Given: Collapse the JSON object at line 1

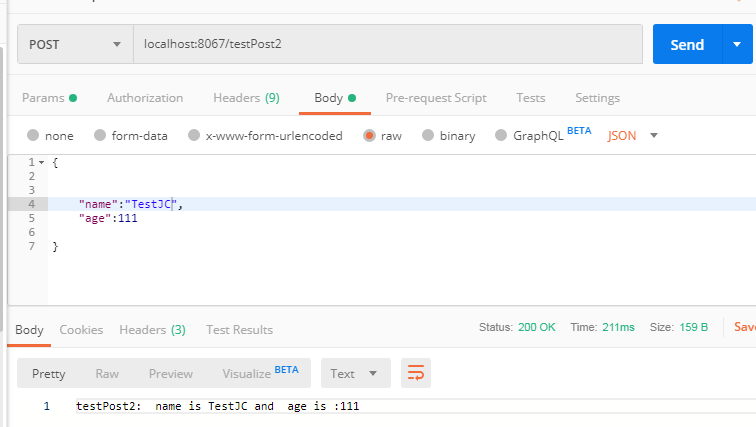Looking at the screenshot, I should click(41, 162).
